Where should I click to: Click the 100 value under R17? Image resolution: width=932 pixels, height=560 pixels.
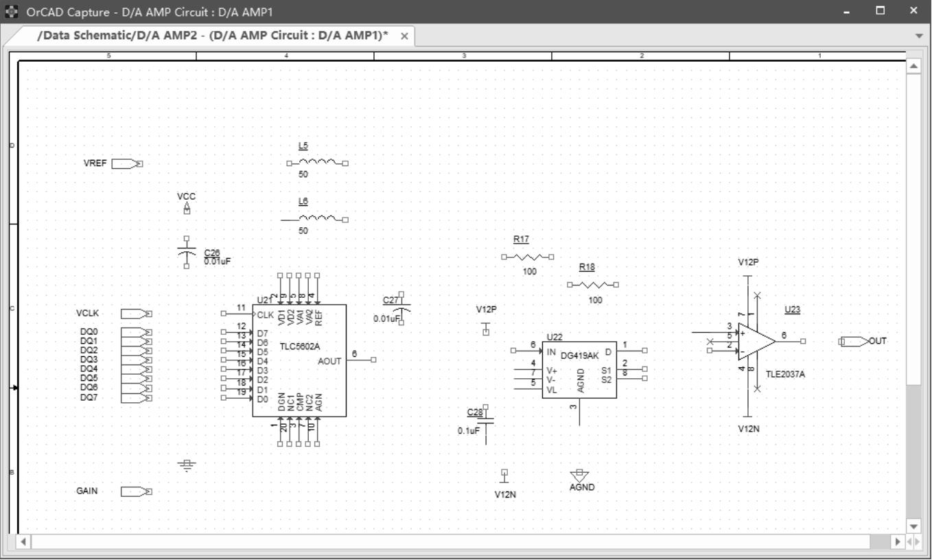[x=530, y=272]
